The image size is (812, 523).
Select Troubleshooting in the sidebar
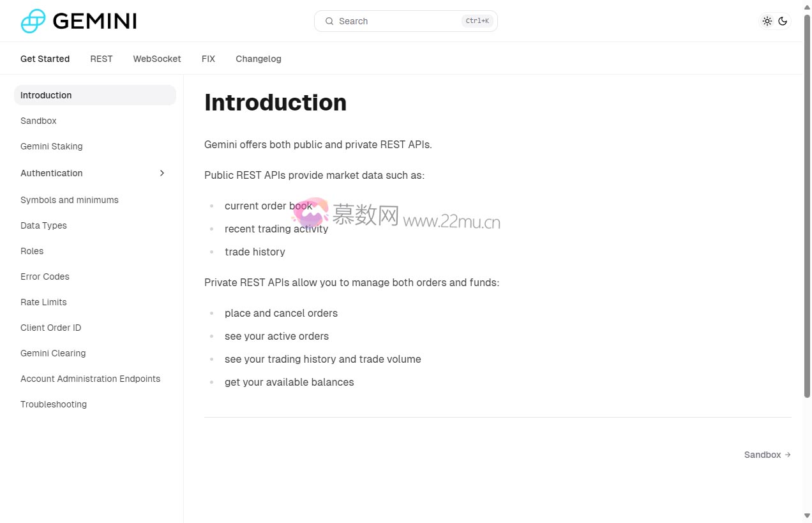54,404
